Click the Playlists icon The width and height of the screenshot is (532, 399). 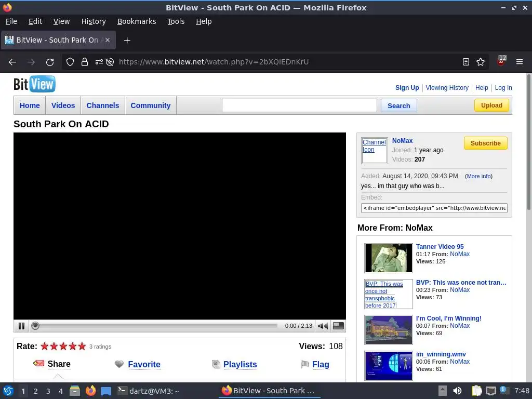pyautogui.click(x=216, y=364)
